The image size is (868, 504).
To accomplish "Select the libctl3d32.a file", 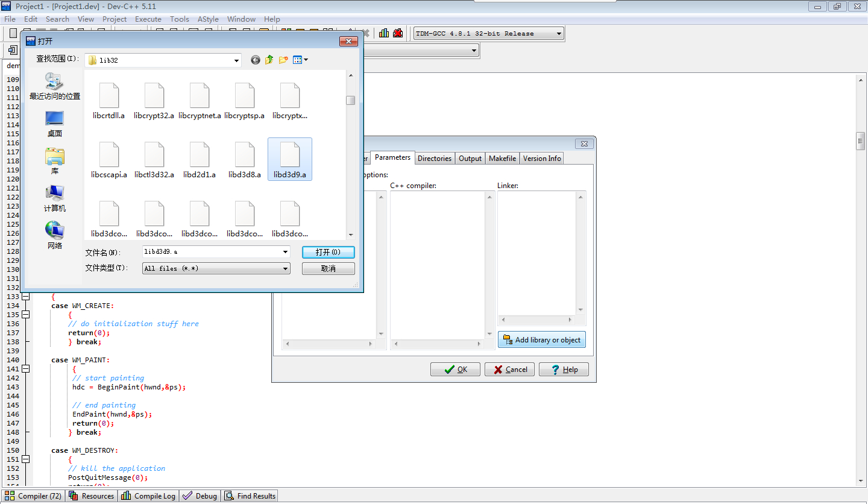I will pos(154,160).
